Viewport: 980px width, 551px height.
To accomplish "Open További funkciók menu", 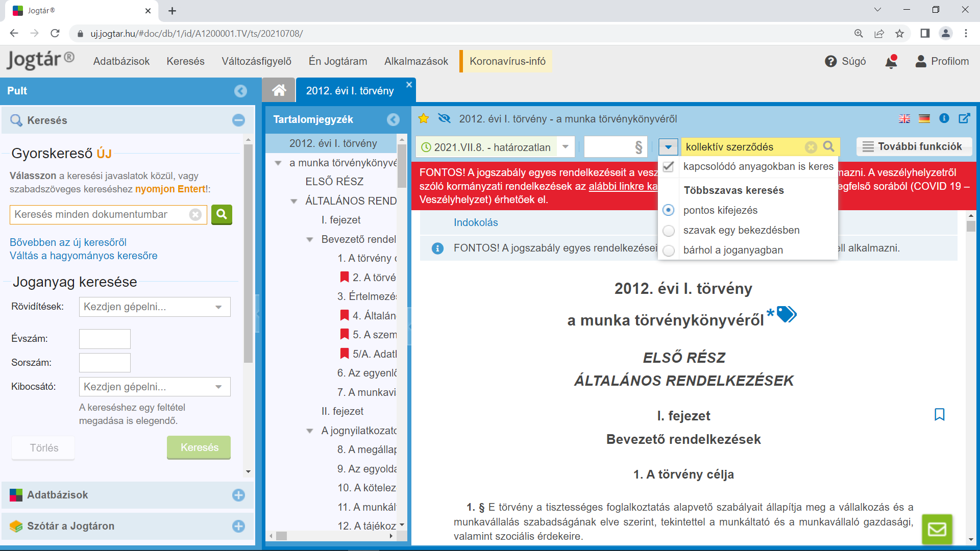I will [x=914, y=147].
